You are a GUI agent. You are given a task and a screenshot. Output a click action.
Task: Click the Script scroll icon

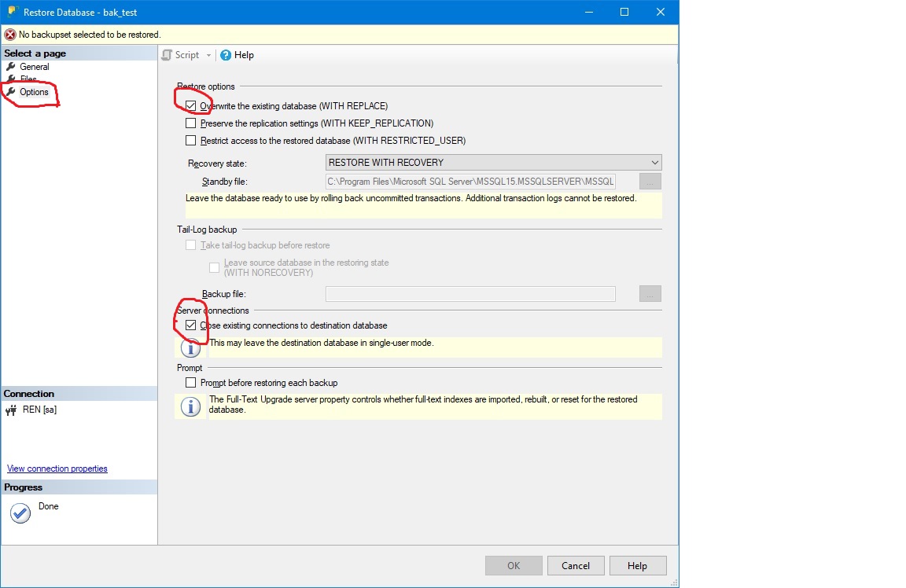point(167,55)
